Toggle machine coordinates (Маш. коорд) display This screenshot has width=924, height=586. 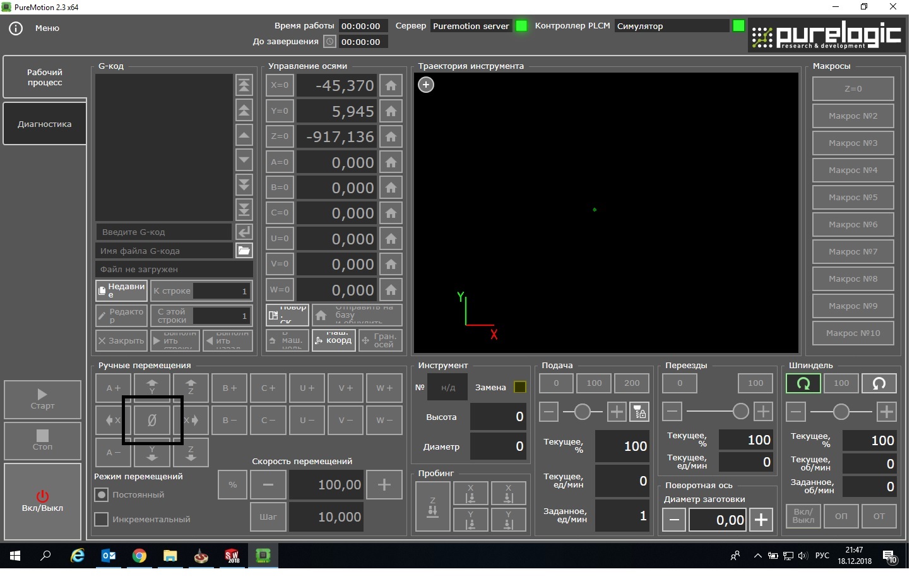[x=334, y=340]
